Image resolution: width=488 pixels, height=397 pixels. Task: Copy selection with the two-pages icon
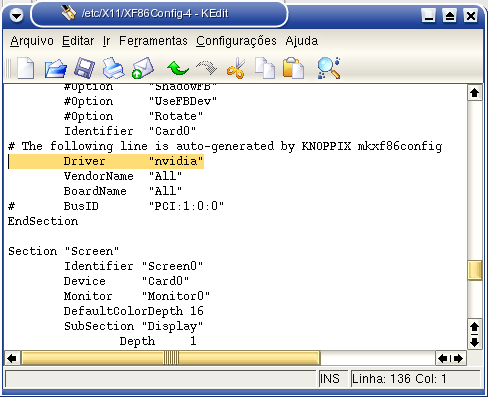click(x=265, y=68)
